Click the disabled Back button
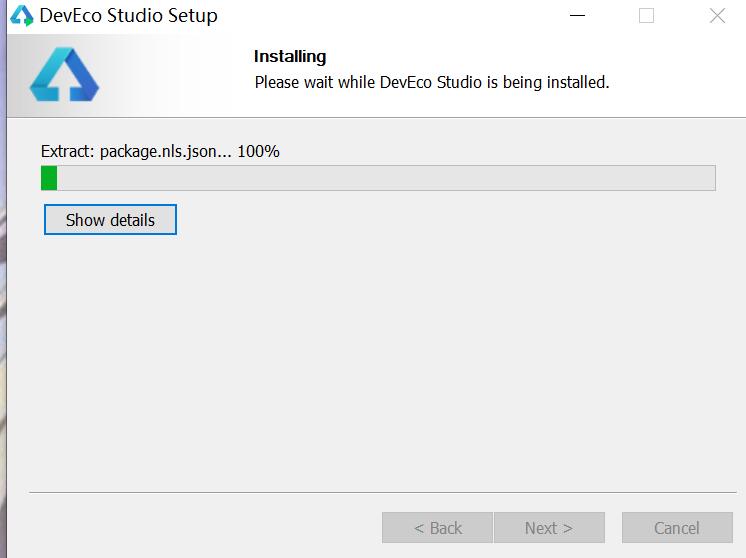The width and height of the screenshot is (746, 558). click(x=437, y=528)
